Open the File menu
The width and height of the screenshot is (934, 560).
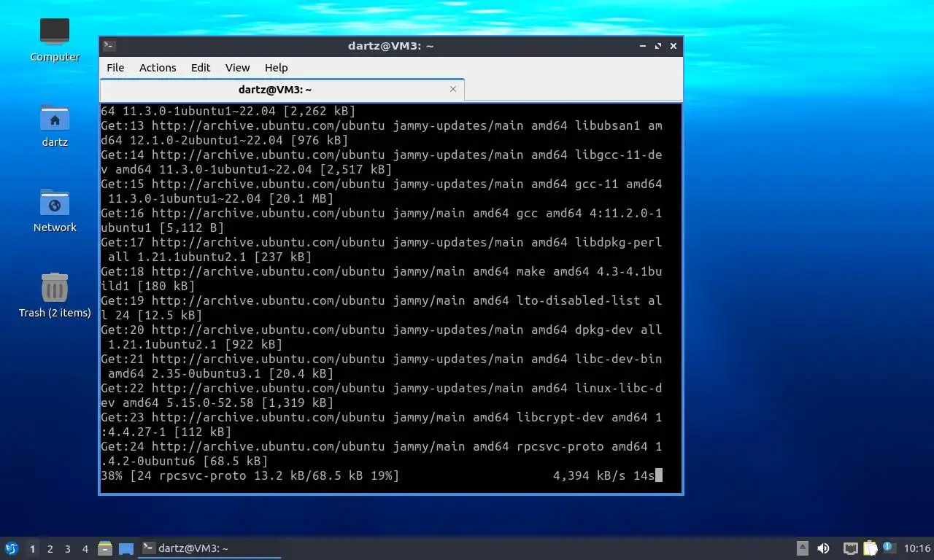[x=115, y=67]
